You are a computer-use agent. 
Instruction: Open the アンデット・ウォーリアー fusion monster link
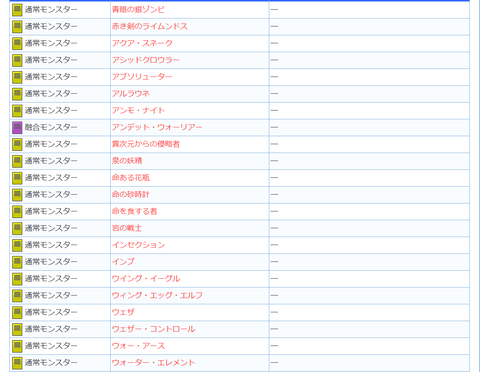point(157,127)
